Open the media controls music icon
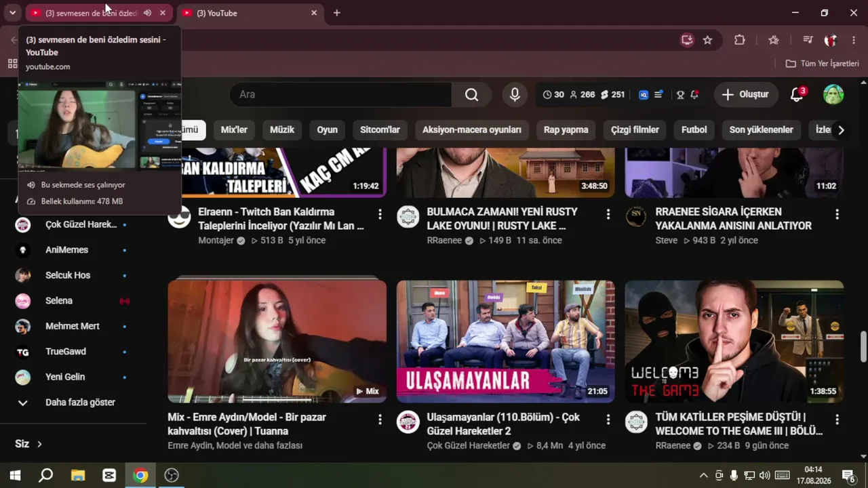868x488 pixels. pyautogui.click(x=808, y=40)
